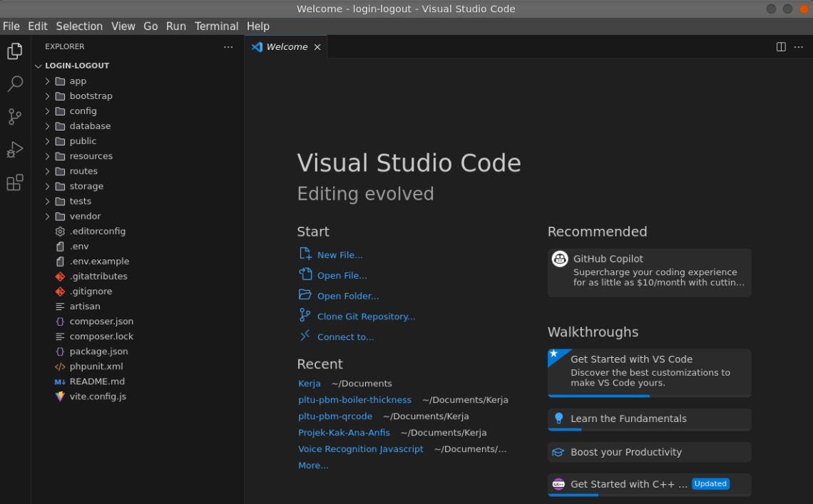Expand the resources folder chevron
This screenshot has height=504, width=813.
pos(47,157)
